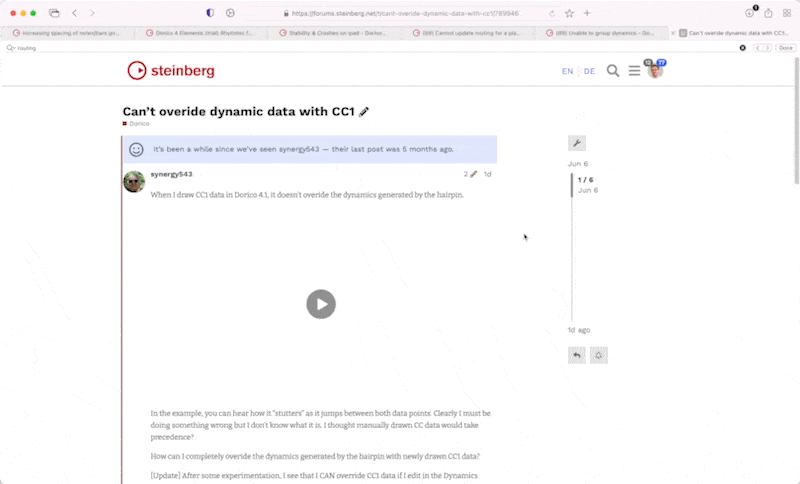Click Done to close the find bar
Screen dimensions: 800x484
tap(786, 47)
